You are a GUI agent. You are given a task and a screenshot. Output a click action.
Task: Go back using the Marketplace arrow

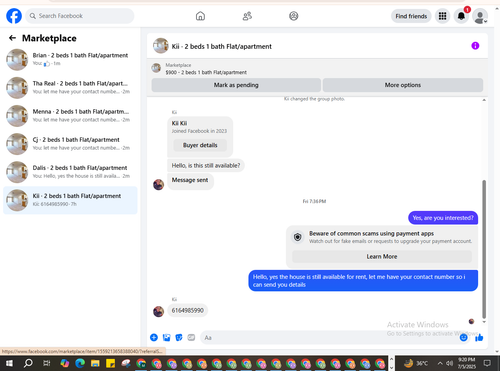tap(12, 38)
